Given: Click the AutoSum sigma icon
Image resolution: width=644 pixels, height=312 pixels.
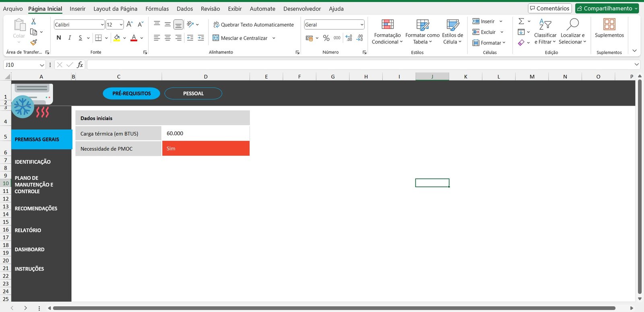Looking at the screenshot, I should pyautogui.click(x=521, y=21).
